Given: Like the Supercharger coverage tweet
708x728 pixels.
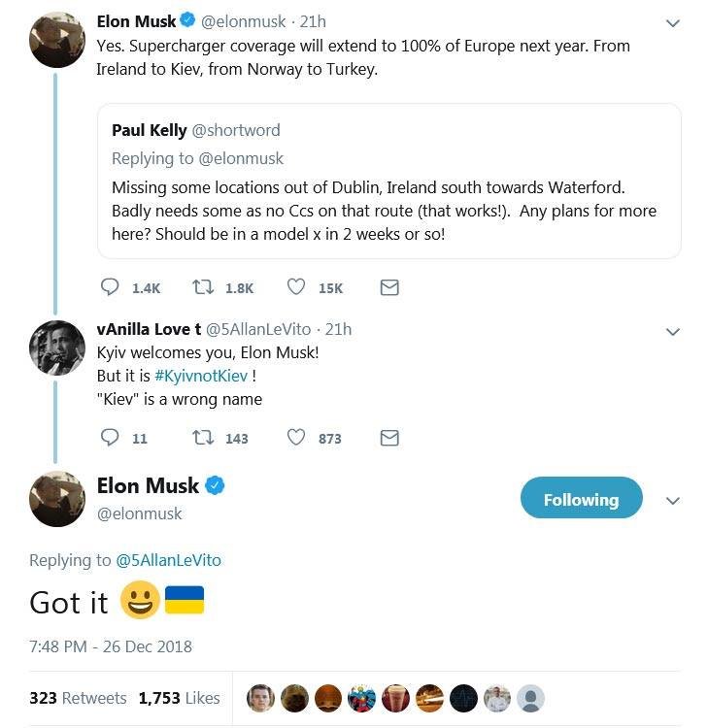Looking at the screenshot, I should click(x=297, y=287).
